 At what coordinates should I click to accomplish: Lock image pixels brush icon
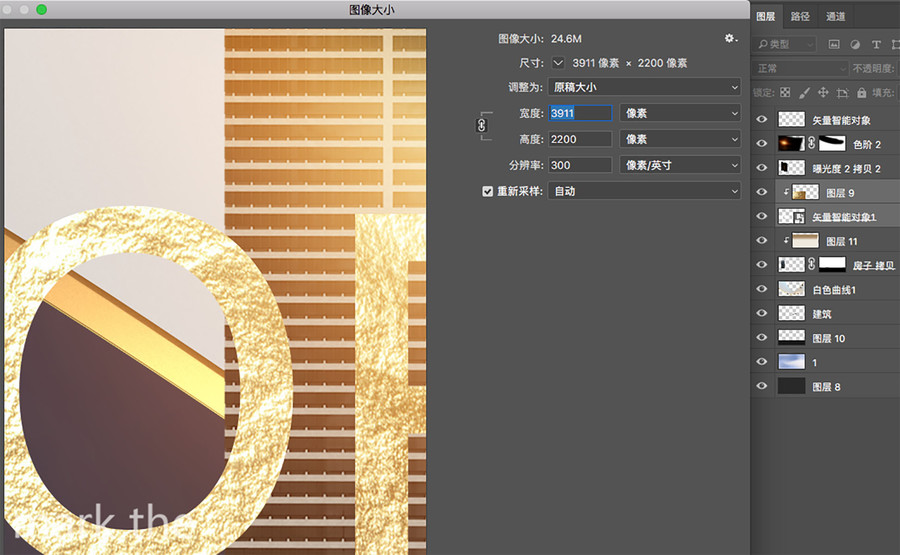pyautogui.click(x=804, y=92)
